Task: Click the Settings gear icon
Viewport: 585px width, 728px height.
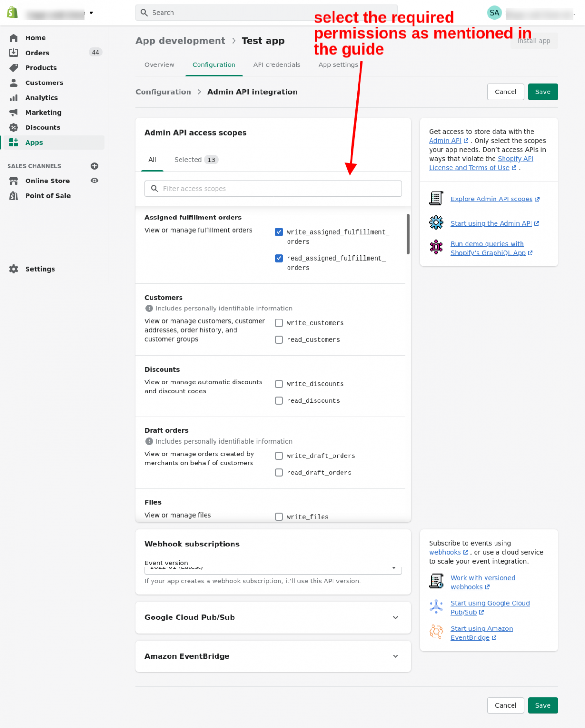Action: pos(14,269)
